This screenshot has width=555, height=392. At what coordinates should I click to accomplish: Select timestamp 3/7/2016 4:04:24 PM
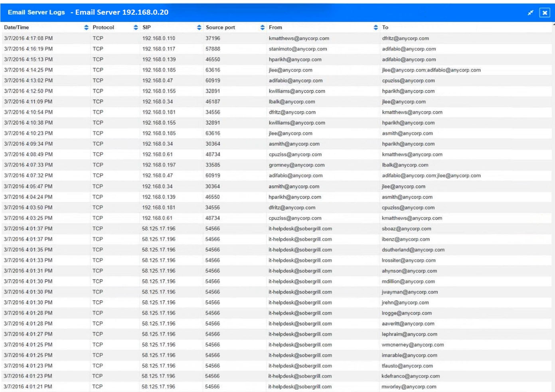pyautogui.click(x=28, y=197)
